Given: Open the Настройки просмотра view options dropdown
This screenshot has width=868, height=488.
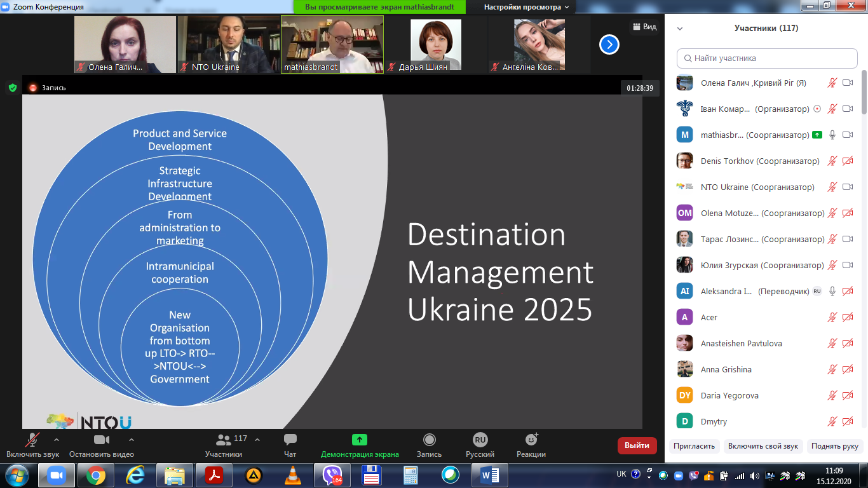Looking at the screenshot, I should [x=526, y=7].
